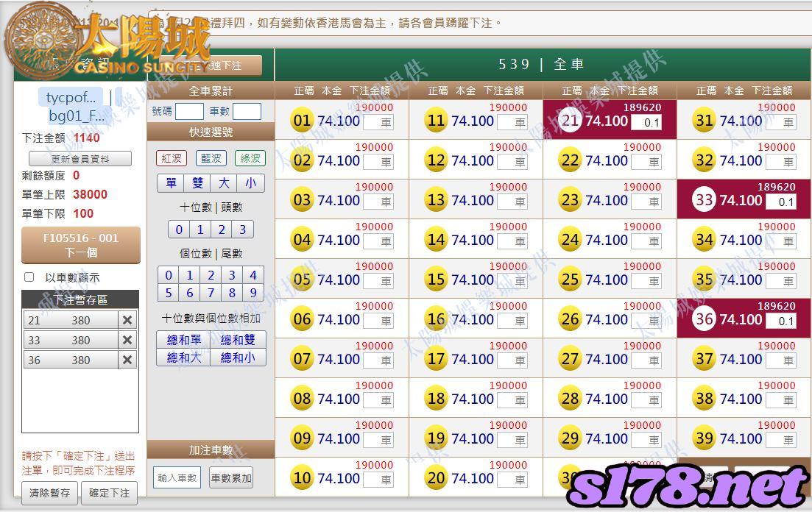This screenshot has height=512, width=812.
Task: Select yellow ball number 31
Action: tap(705, 120)
